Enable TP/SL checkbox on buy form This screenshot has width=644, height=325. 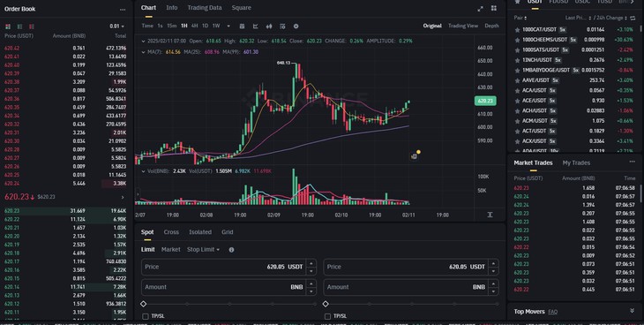click(145, 316)
